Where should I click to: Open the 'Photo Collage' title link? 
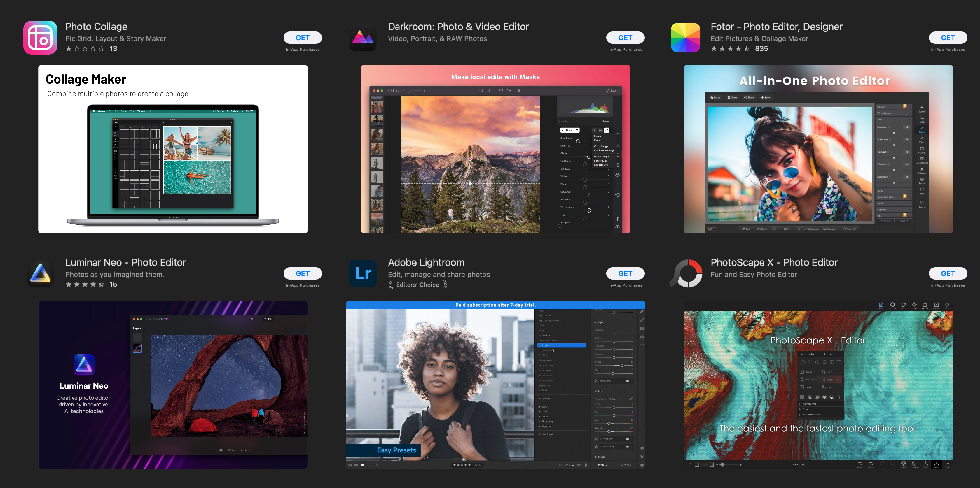pyautogui.click(x=96, y=27)
